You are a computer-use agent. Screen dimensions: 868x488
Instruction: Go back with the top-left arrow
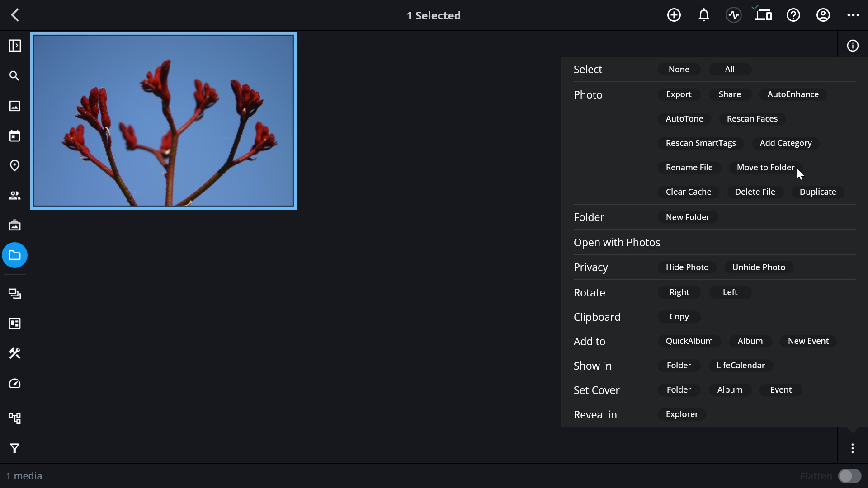click(x=15, y=15)
